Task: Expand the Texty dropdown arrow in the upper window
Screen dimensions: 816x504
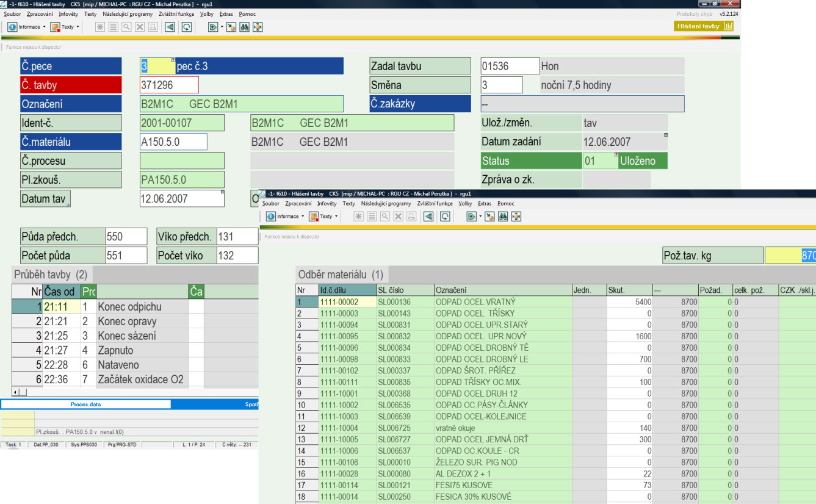Action: [x=78, y=27]
